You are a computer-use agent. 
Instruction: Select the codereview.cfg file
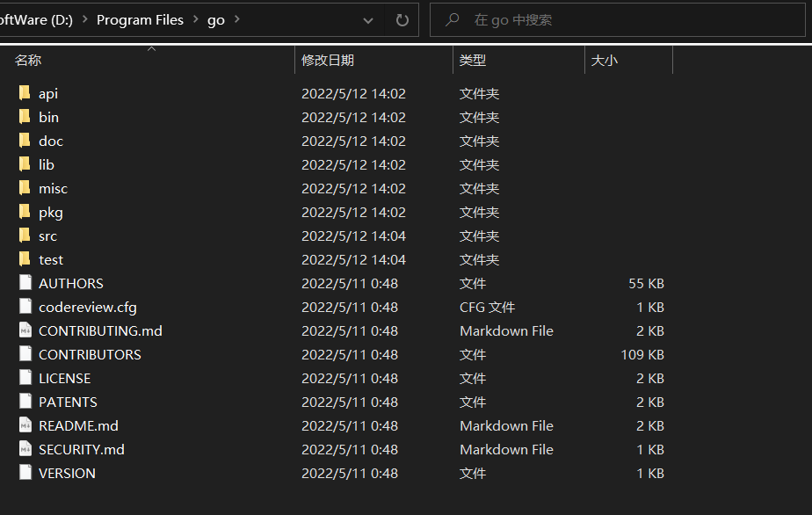click(x=88, y=308)
